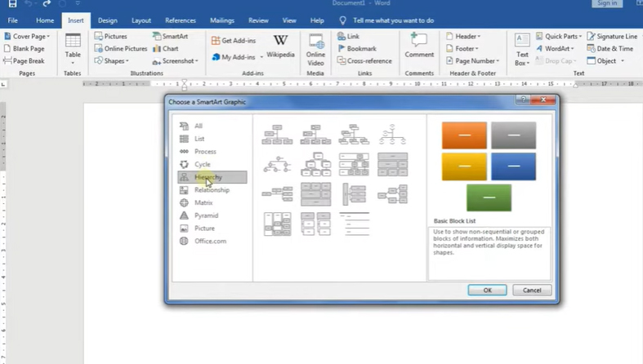Open the Mailings ribbon tab

[x=221, y=20]
